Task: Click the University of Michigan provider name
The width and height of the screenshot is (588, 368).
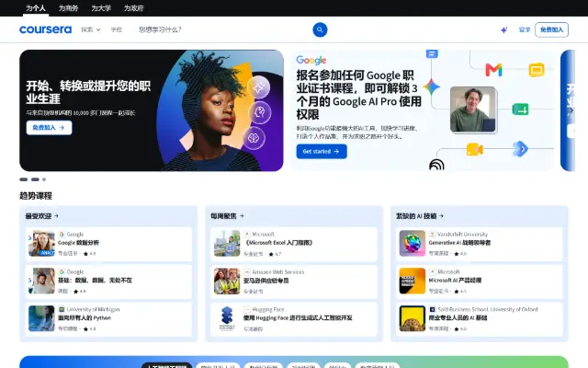Action: [93, 309]
